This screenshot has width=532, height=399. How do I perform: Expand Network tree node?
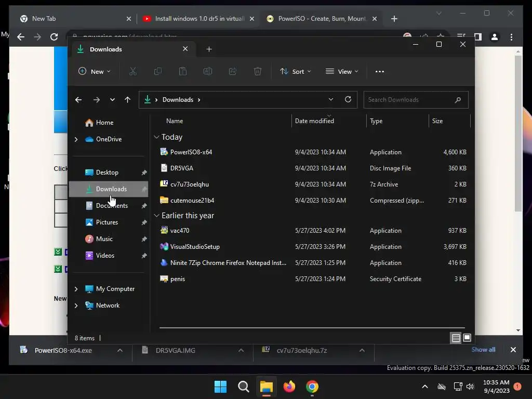point(76,305)
